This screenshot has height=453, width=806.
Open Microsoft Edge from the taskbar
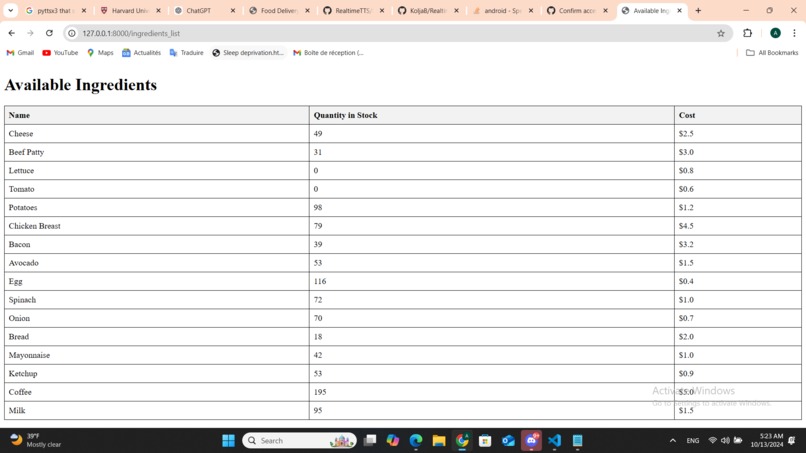pos(416,441)
